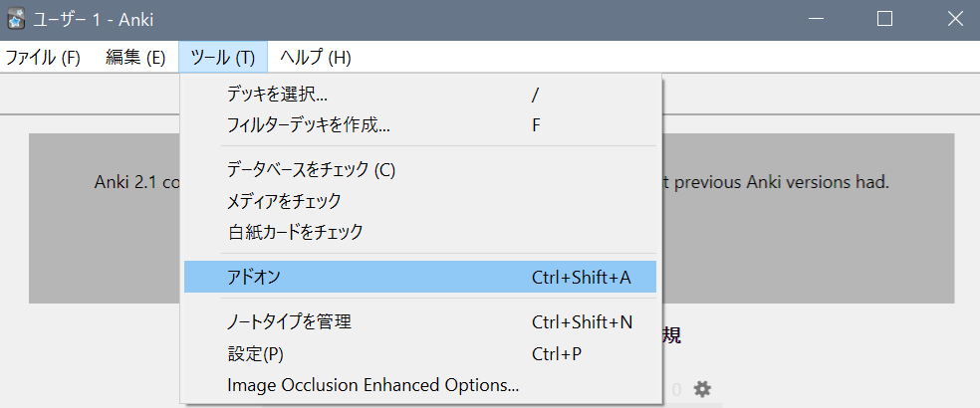Screen dimensions: 980x408
Task: Click the Anki app icon in title bar
Action: [16, 19]
